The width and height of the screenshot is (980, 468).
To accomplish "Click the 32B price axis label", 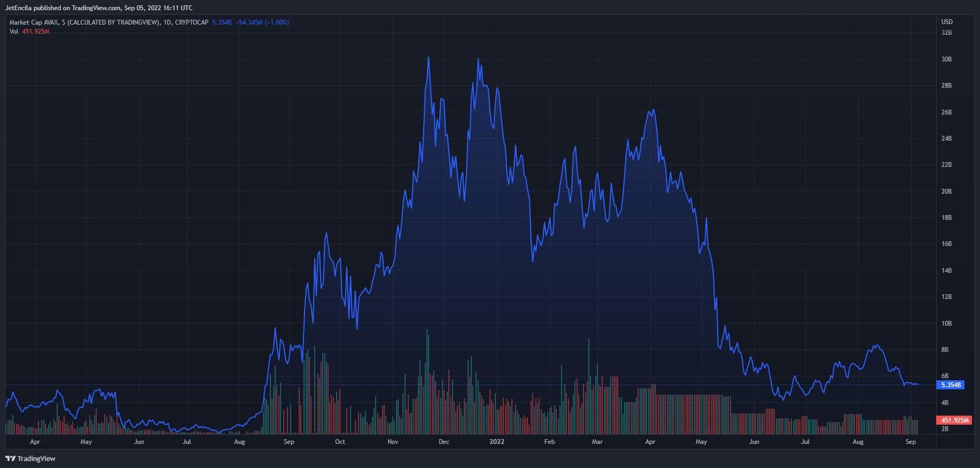I will pos(946,33).
